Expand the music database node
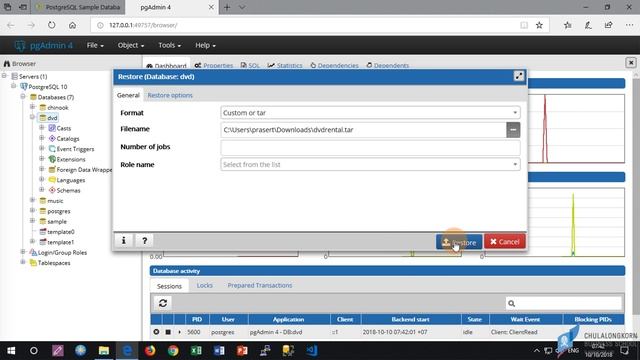Image resolution: width=640 pixels, height=360 pixels. [x=33, y=200]
